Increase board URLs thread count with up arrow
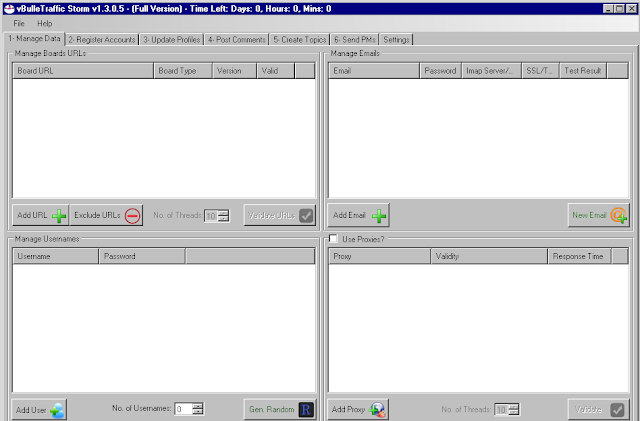Image resolution: width=640 pixels, height=421 pixels. click(223, 212)
